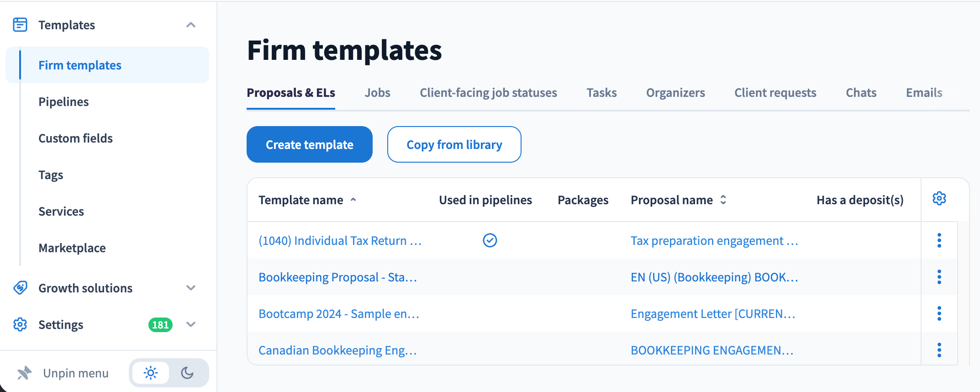
Task: Switch to the Jobs tab
Action: (x=377, y=93)
